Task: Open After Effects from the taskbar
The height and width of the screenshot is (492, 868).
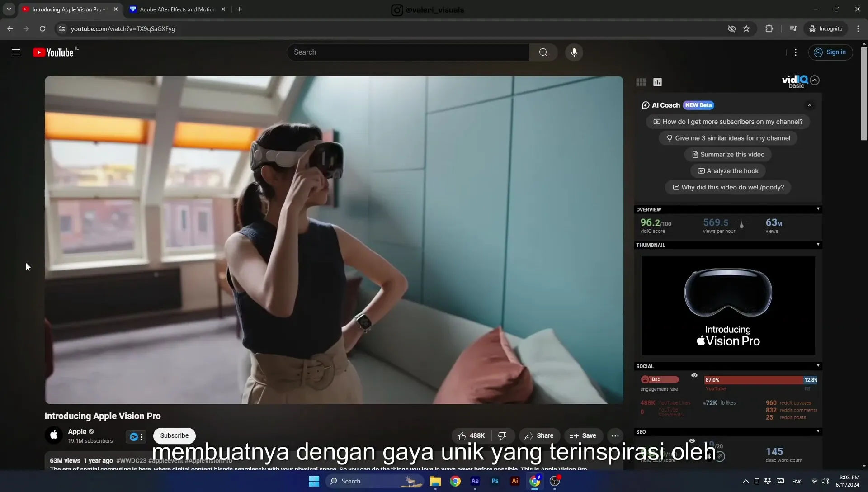Action: (475, 481)
